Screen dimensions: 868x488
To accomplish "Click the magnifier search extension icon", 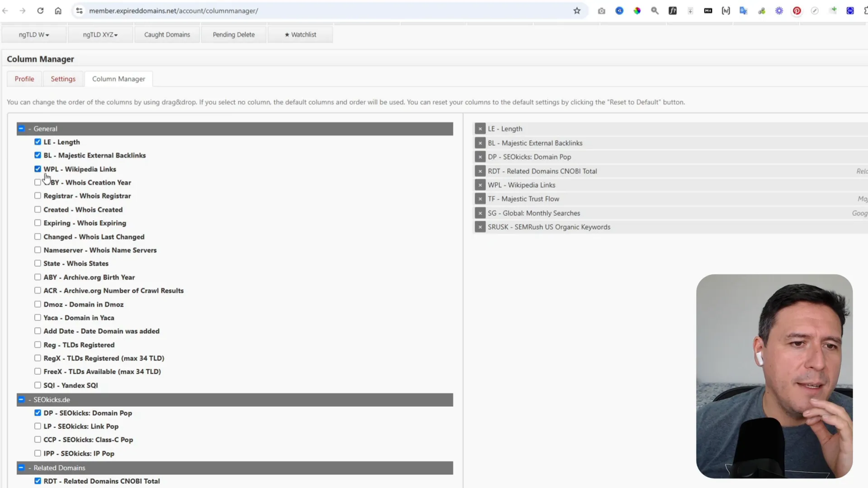I will 655,10.
